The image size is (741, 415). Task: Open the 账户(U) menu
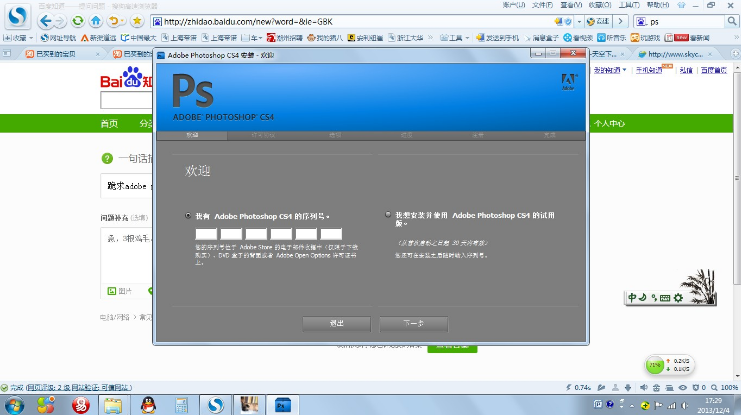pos(514,5)
